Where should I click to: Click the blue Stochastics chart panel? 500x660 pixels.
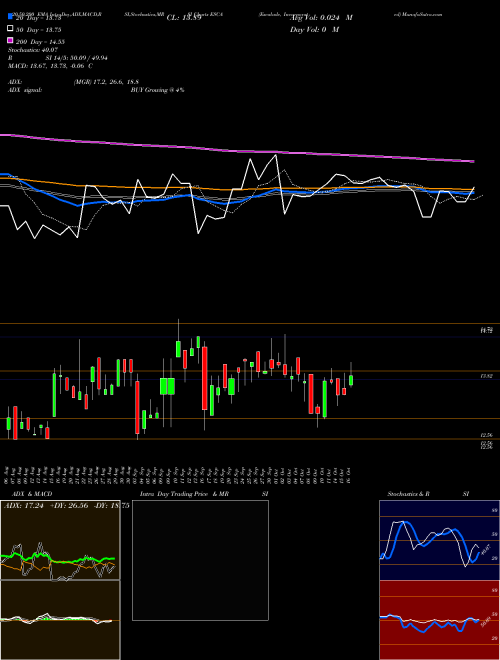tap(439, 540)
